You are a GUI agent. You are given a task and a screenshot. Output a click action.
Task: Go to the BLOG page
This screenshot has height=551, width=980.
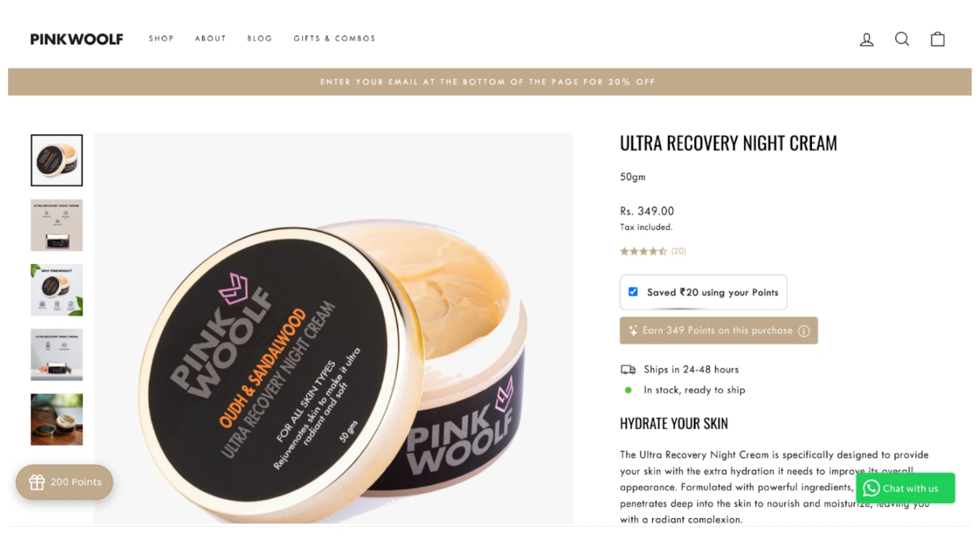click(260, 38)
